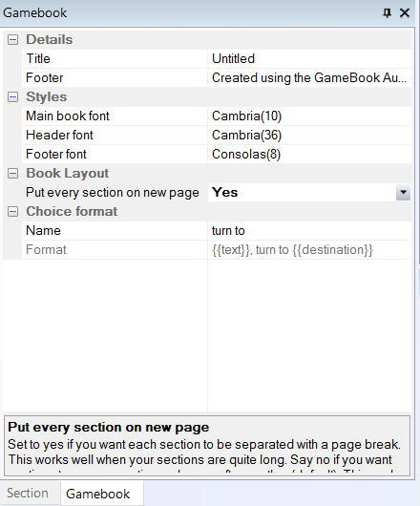This screenshot has height=506, width=420.
Task: Collapse the Details category
Action: [x=13, y=40]
